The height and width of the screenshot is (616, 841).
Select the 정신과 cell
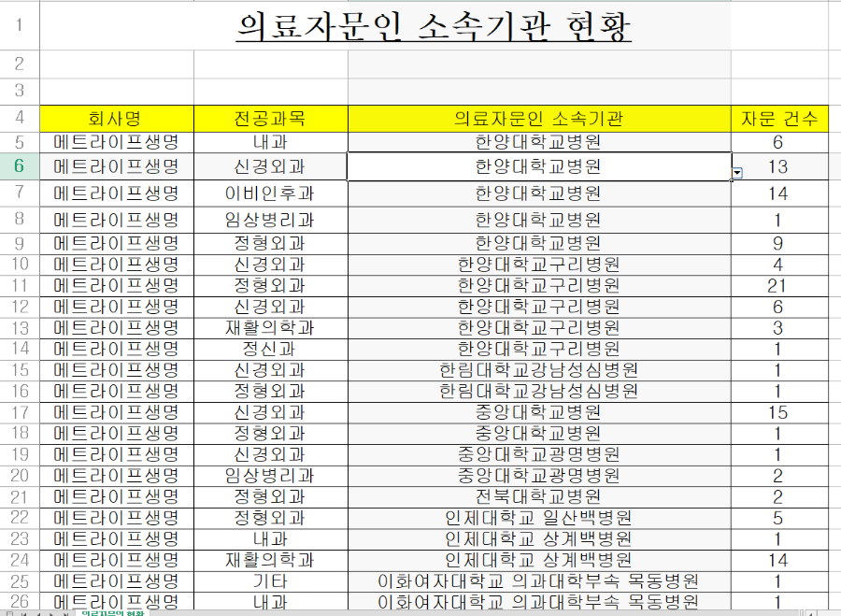(271, 350)
